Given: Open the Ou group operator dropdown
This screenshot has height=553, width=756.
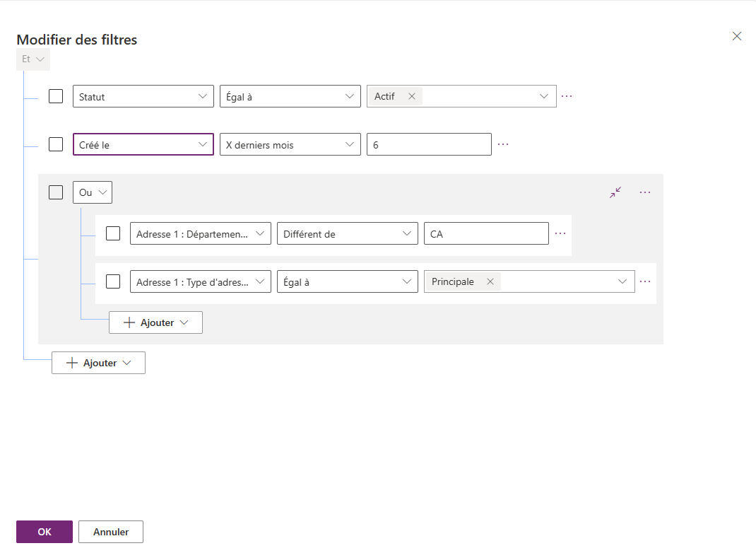Looking at the screenshot, I should [93, 192].
